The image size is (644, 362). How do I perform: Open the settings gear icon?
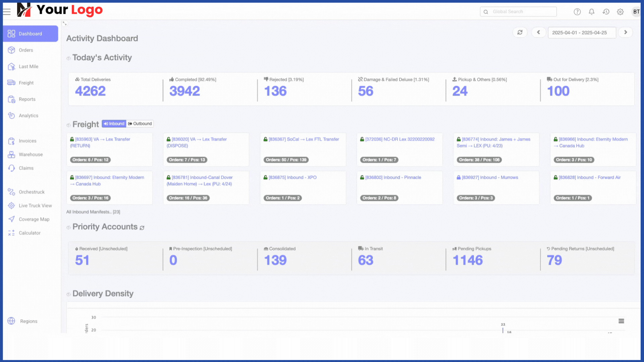620,12
